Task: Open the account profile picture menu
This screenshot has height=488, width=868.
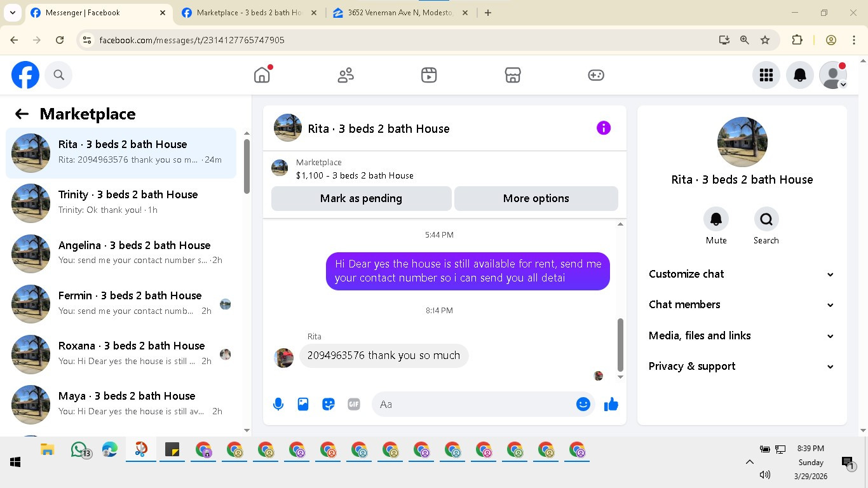Action: [832, 75]
